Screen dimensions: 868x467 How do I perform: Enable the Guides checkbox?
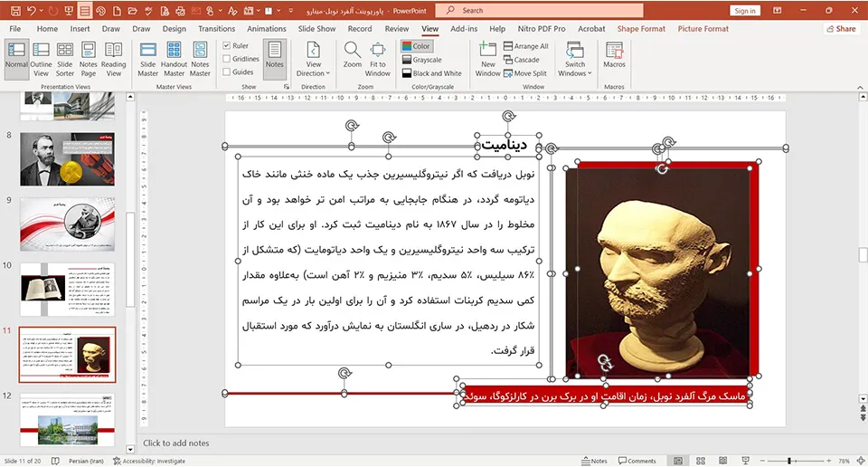pos(227,72)
